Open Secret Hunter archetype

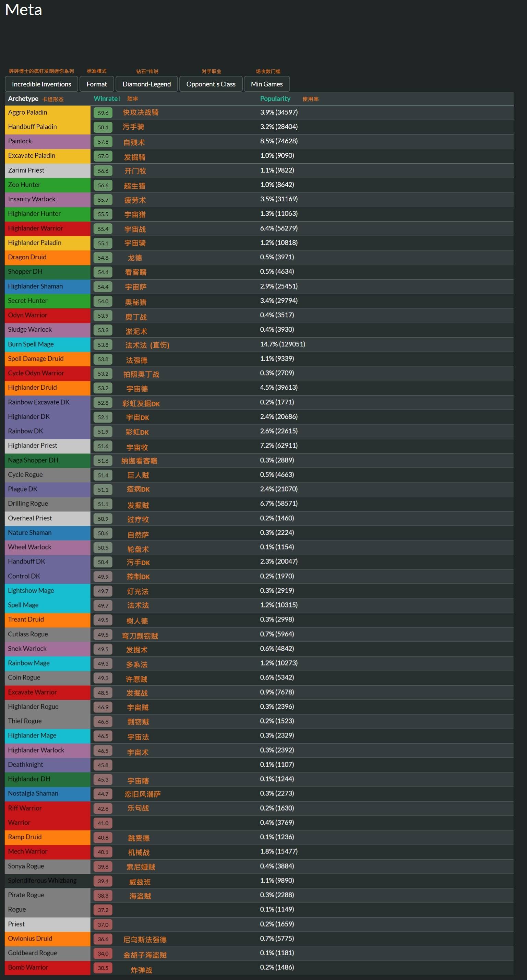click(x=48, y=301)
